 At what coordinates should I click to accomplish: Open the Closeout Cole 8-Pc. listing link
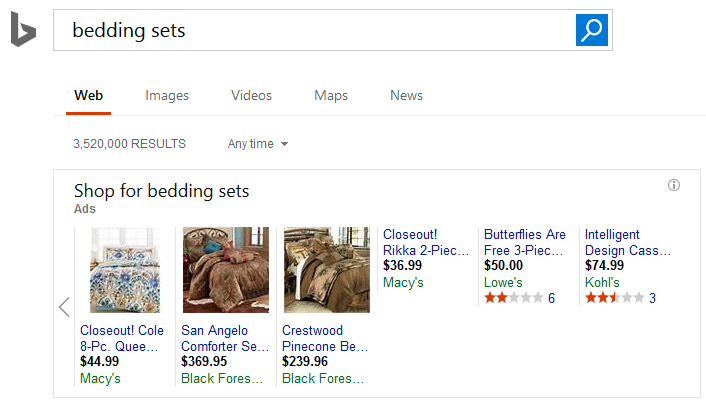coord(122,338)
